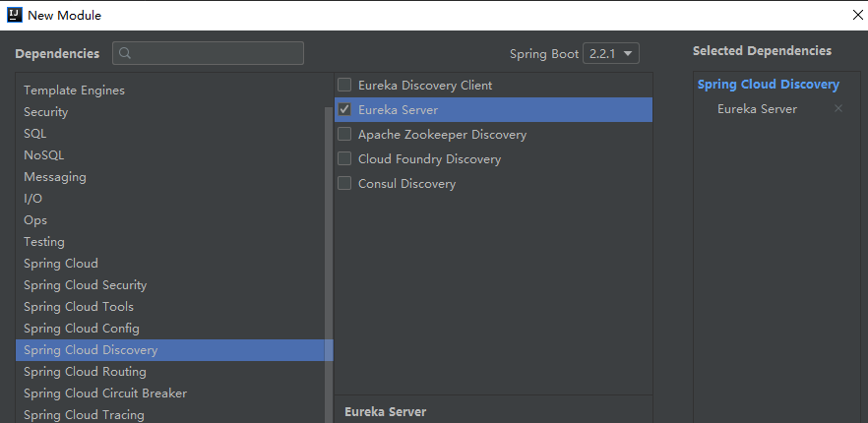Click Eureka Server in Selected Dependencies
This screenshot has width=868, height=423.
point(757,109)
